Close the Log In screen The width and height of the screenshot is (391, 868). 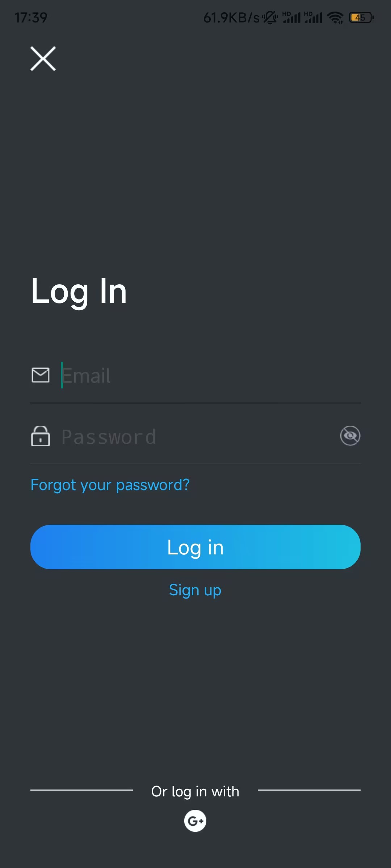click(43, 59)
